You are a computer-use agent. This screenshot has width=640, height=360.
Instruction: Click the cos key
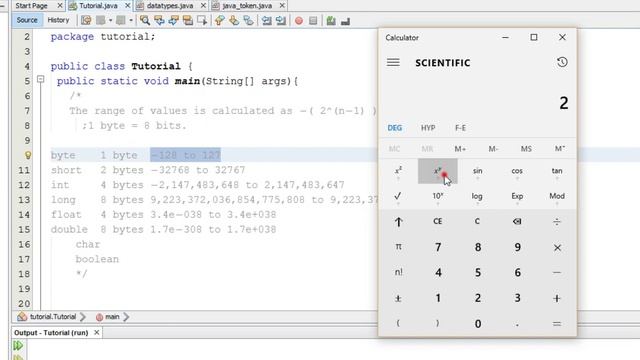click(517, 171)
